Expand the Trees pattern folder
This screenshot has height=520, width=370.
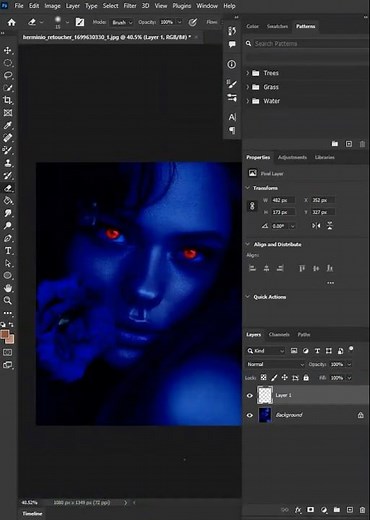tap(248, 73)
